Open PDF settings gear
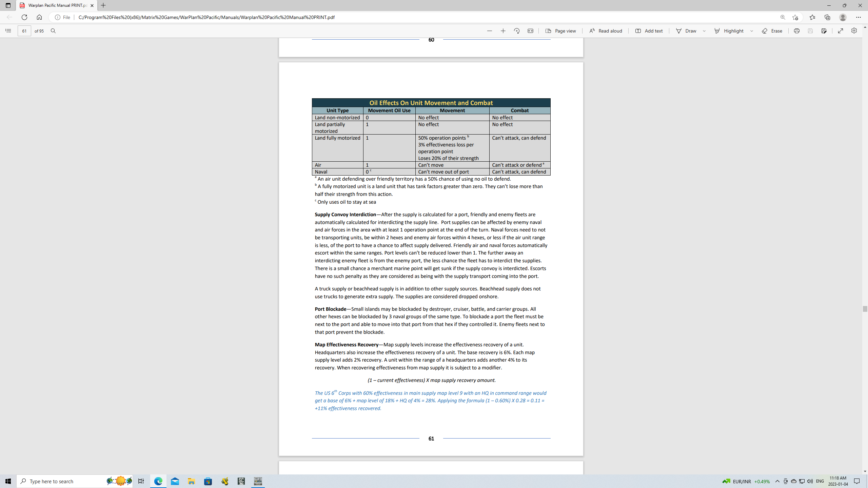868x488 pixels. point(854,30)
